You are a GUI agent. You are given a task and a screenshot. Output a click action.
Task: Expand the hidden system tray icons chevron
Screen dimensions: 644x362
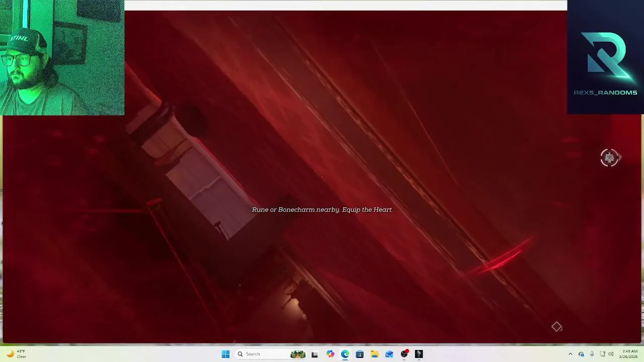pos(570,354)
